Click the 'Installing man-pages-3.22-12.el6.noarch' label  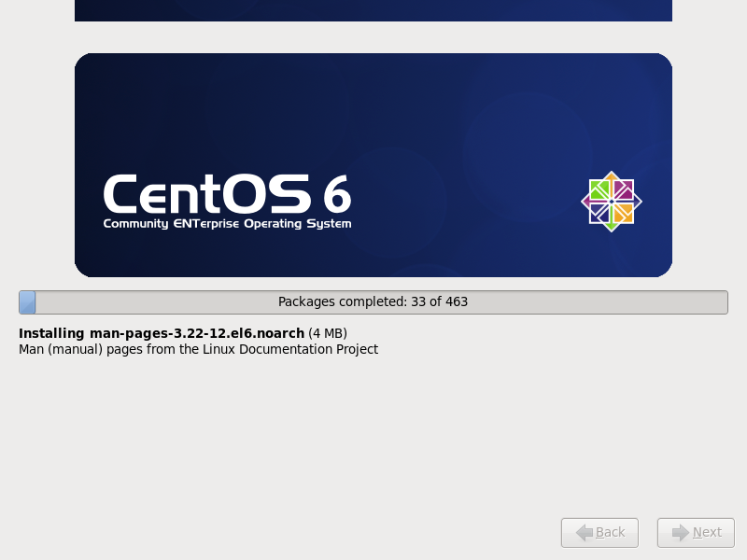(x=162, y=333)
